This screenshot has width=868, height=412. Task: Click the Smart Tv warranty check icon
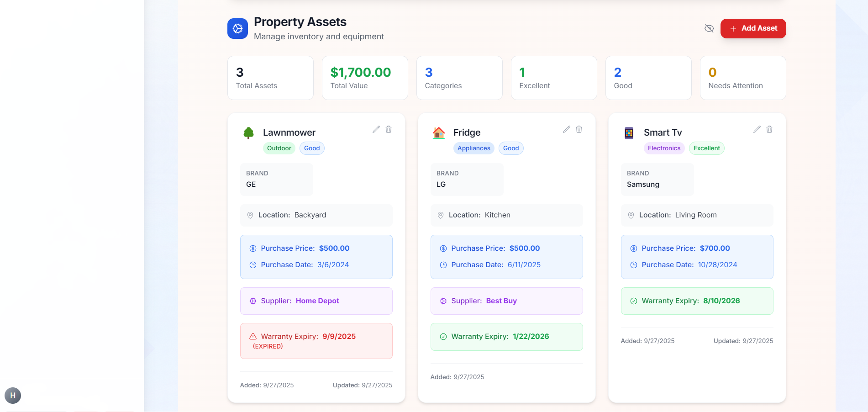coord(634,301)
